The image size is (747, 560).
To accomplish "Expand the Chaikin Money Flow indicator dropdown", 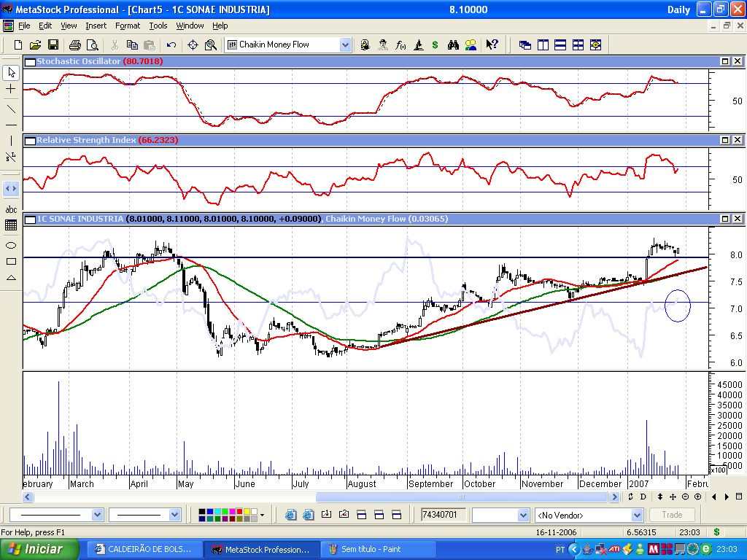I will coord(345,44).
